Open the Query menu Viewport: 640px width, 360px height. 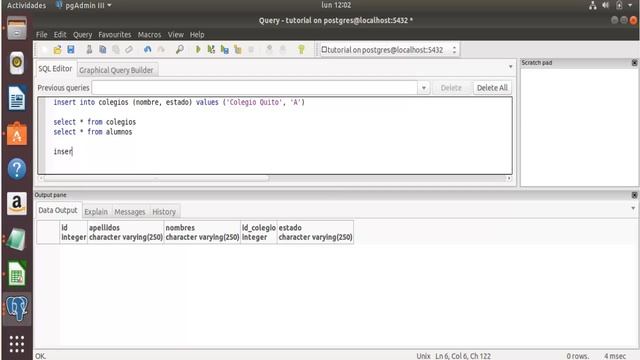click(x=82, y=35)
